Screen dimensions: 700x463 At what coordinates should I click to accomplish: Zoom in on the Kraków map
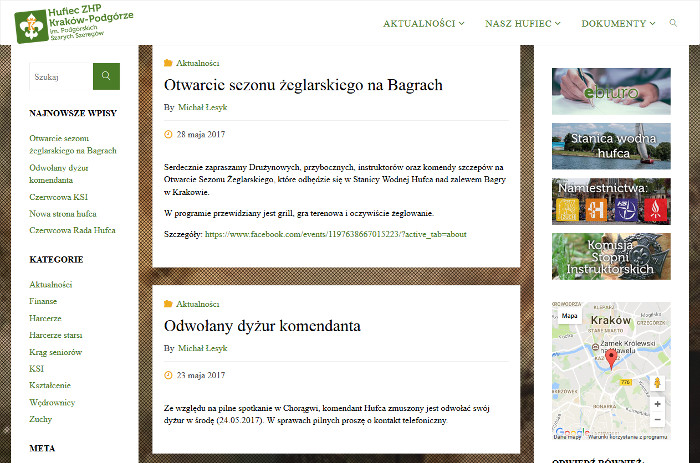pos(658,404)
